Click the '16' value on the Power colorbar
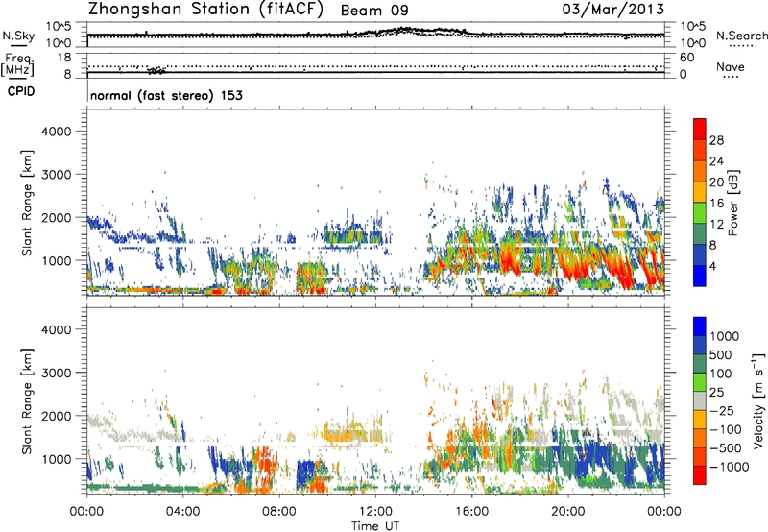Image resolution: width=768 pixels, height=532 pixels. pyautogui.click(x=716, y=204)
